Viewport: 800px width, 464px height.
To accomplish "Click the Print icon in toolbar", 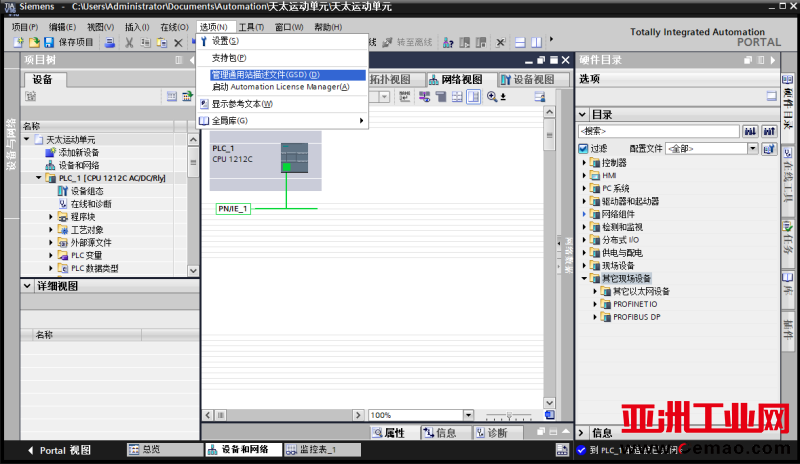I will point(109,42).
